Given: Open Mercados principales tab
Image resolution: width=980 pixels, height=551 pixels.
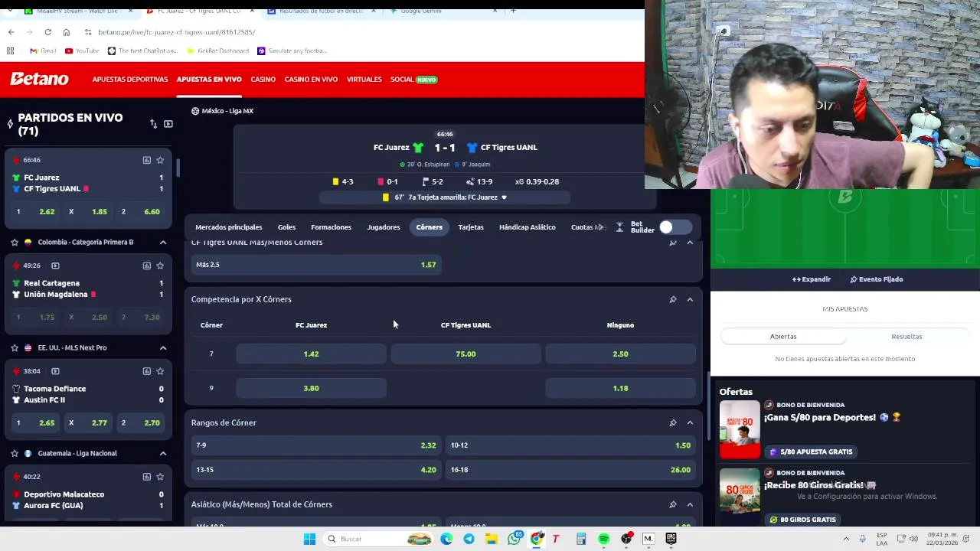Looking at the screenshot, I should 228,227.
